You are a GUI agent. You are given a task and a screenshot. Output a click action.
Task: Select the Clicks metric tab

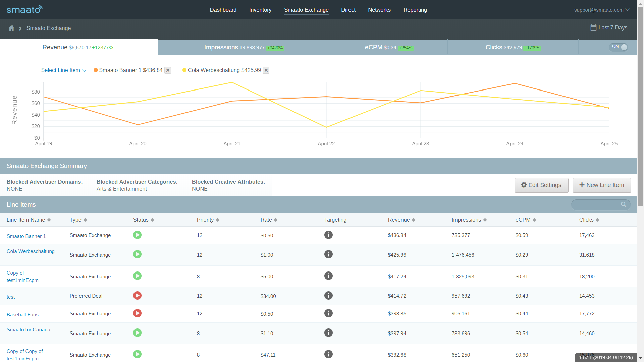tap(513, 47)
